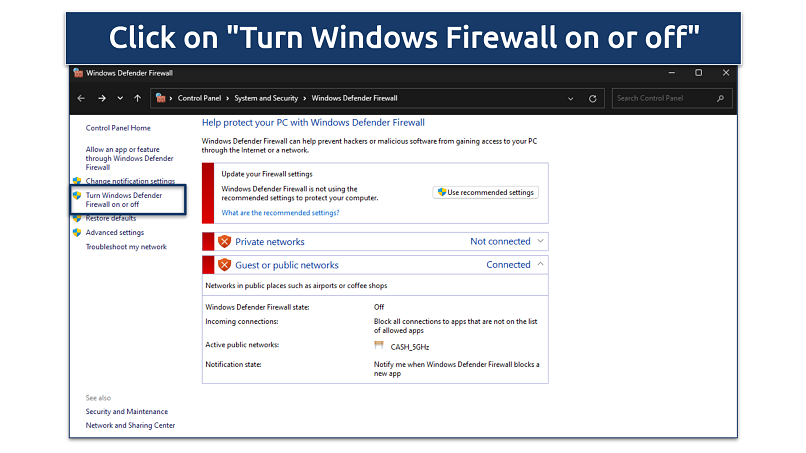Open the recent locations dropdown arrow
806x453 pixels.
[120, 98]
